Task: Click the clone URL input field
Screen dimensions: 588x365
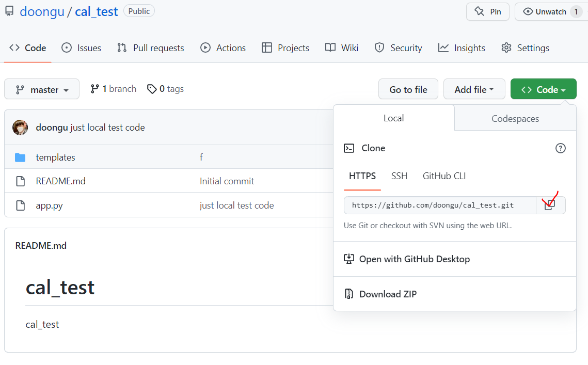Action: pyautogui.click(x=440, y=205)
